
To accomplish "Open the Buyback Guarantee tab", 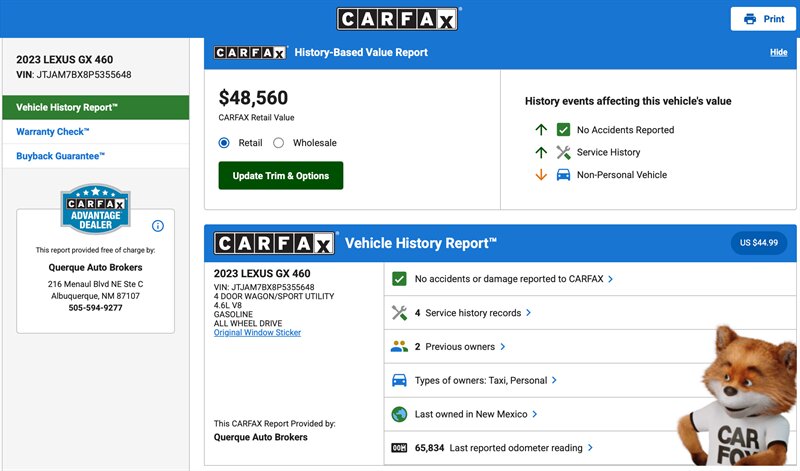I will click(x=60, y=156).
